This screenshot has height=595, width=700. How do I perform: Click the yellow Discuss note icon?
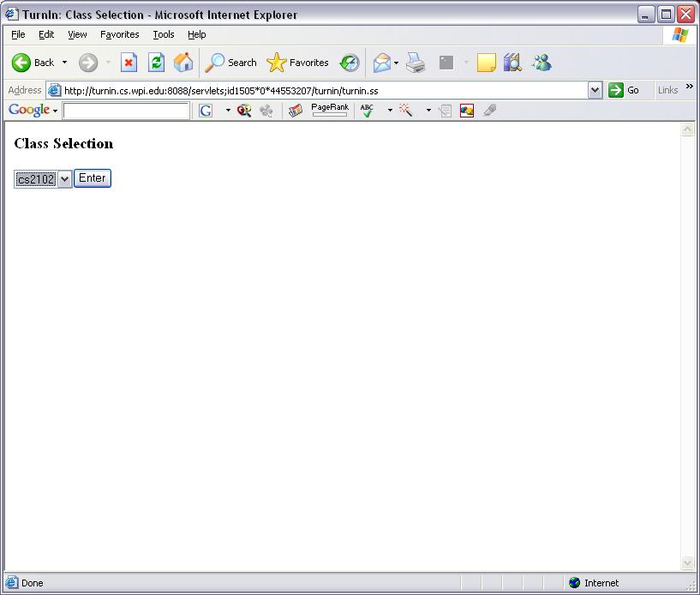point(486,63)
